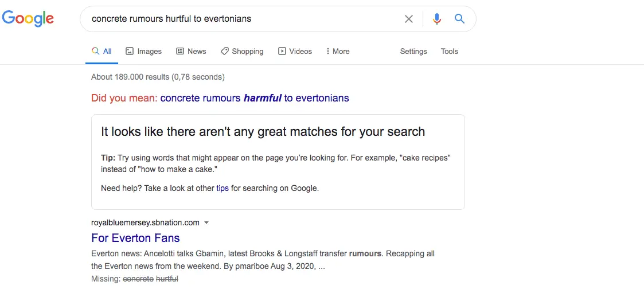Click the royalbluemersey.sbnation.com site address
This screenshot has height=293, width=644.
pyautogui.click(x=145, y=222)
